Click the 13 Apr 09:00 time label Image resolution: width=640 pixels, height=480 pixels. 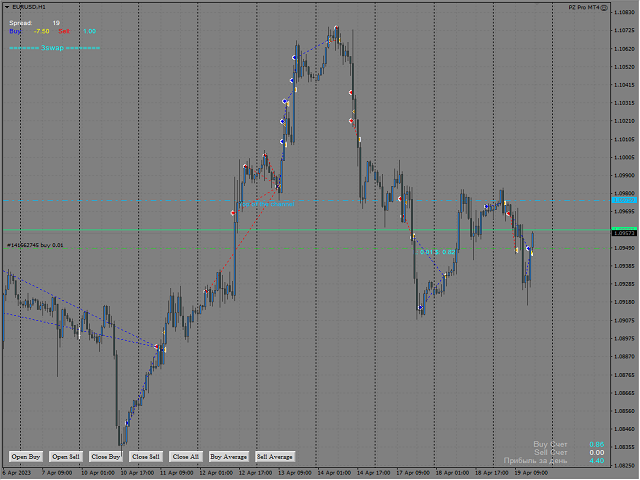[295, 473]
